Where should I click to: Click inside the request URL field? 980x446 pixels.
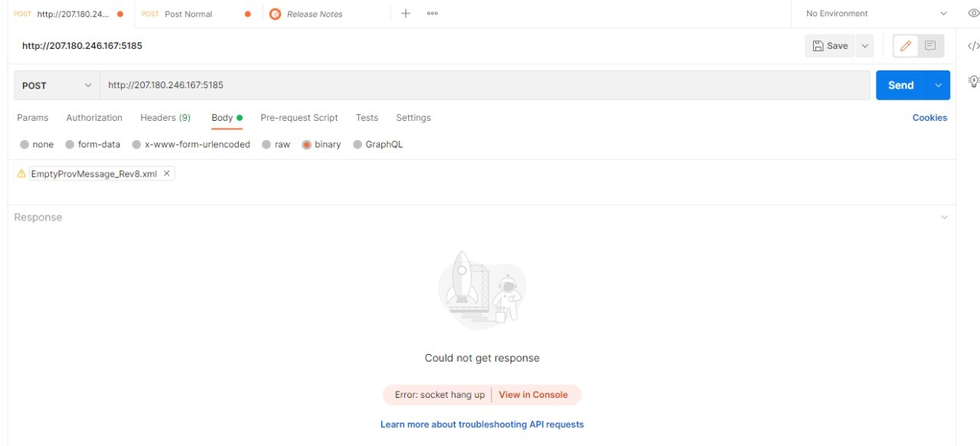[306, 85]
